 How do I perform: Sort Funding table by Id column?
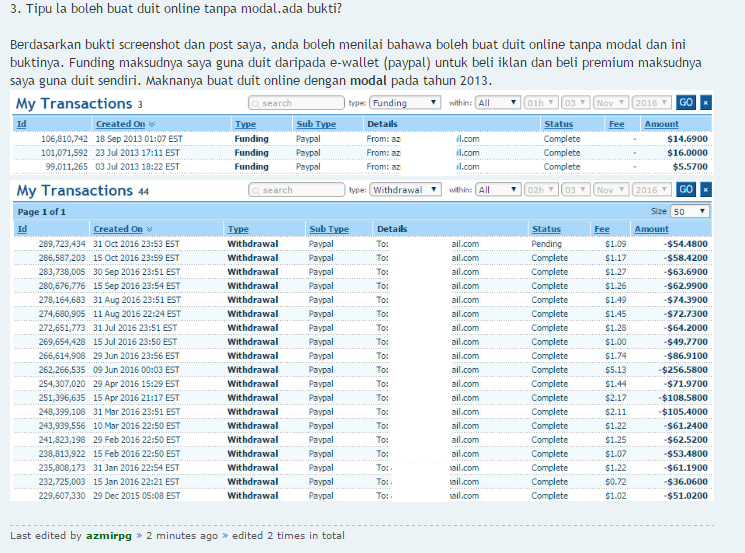pyautogui.click(x=21, y=124)
